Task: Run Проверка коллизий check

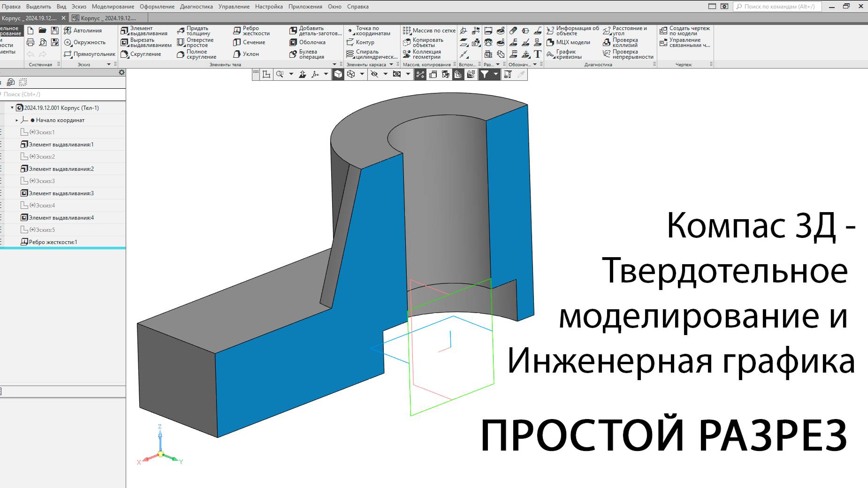Action: pyautogui.click(x=621, y=43)
